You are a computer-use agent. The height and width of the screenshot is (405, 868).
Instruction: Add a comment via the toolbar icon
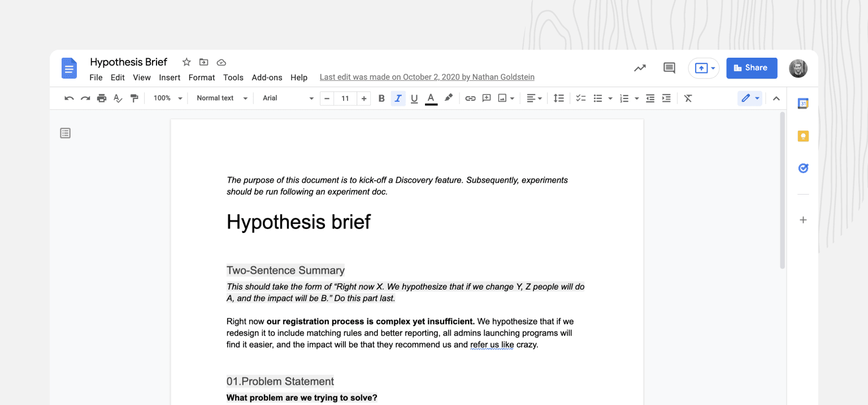coord(487,98)
